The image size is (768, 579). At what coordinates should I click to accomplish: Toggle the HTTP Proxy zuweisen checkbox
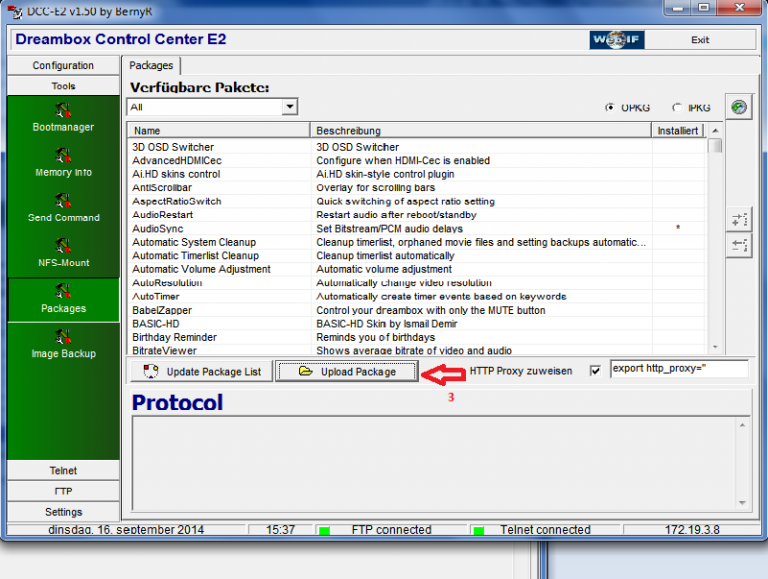point(596,371)
